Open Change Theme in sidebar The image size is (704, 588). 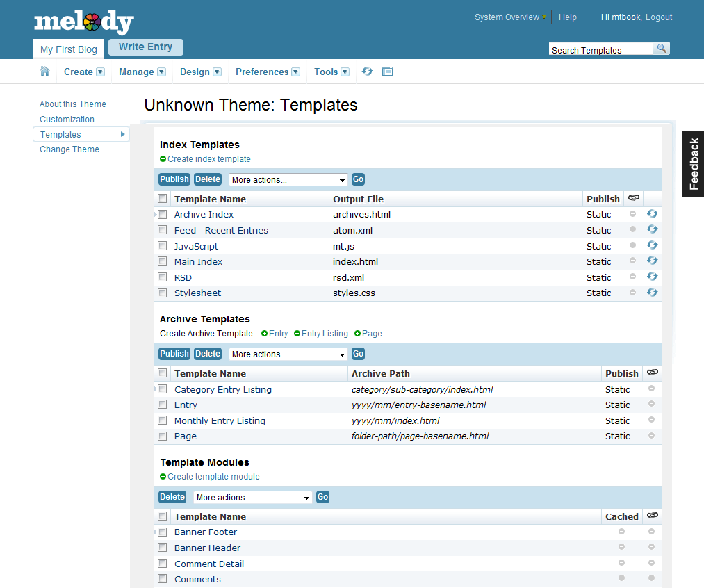69,149
